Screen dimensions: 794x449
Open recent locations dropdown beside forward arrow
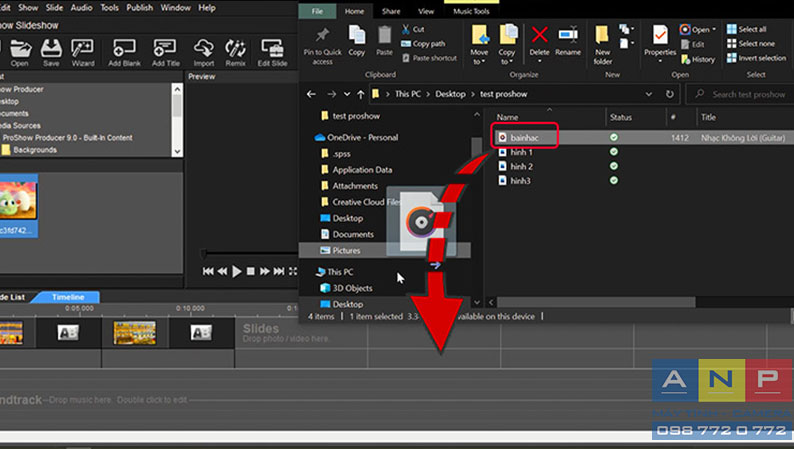coord(347,94)
